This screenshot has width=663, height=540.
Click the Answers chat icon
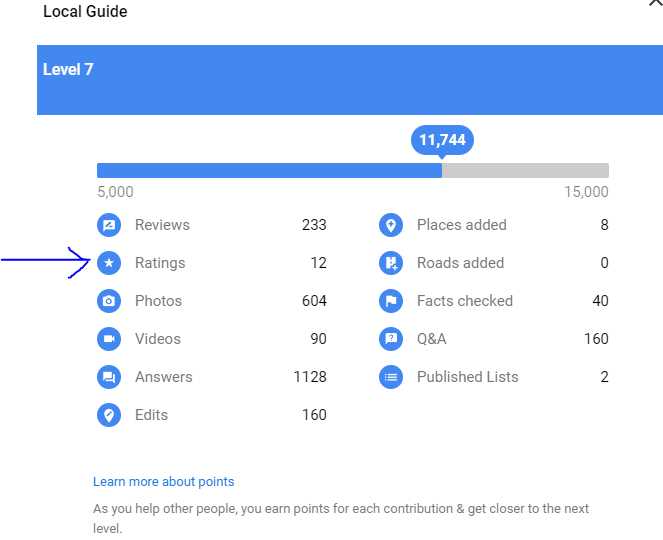pos(109,377)
